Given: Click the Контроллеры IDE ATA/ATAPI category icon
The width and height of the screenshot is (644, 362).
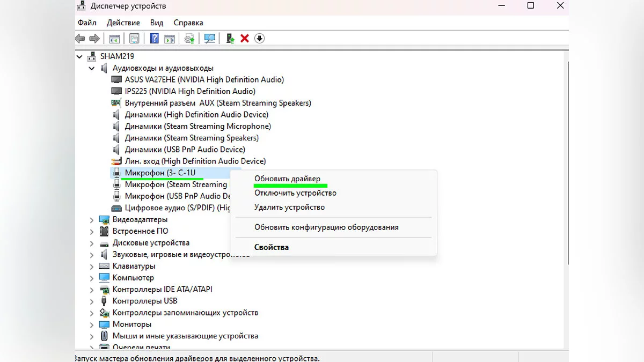Looking at the screenshot, I should [105, 290].
